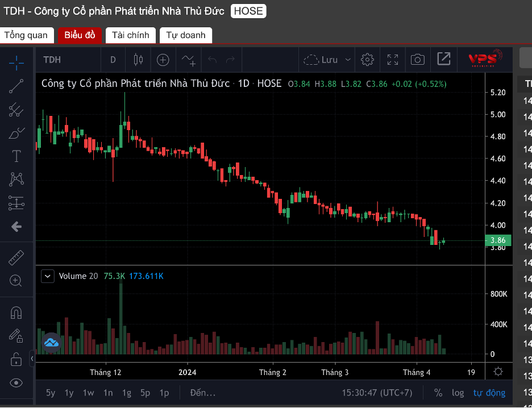Viewport: 532px width, 408px height.
Task: Click the 3.86 current price label
Action: (x=498, y=240)
